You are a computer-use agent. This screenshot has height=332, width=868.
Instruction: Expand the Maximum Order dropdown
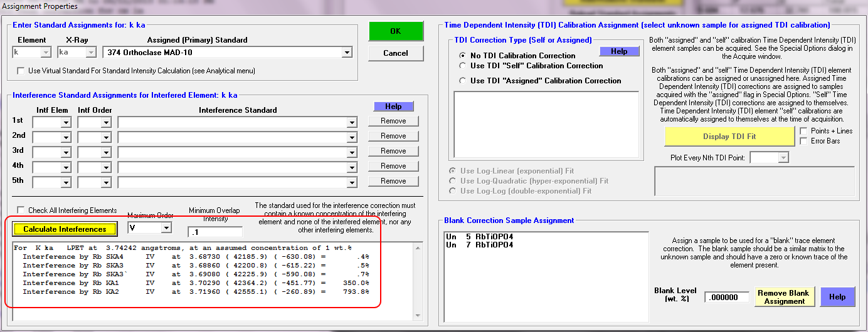click(x=166, y=228)
